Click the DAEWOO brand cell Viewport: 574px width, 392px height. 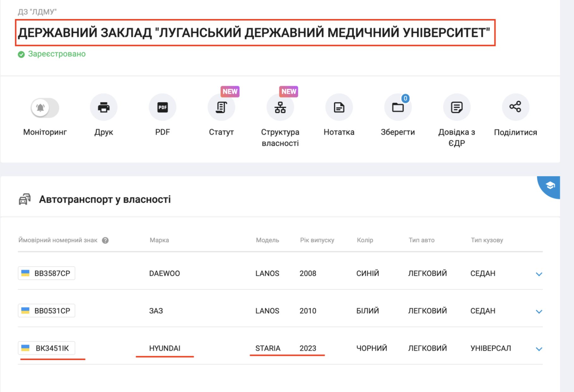pos(165,273)
